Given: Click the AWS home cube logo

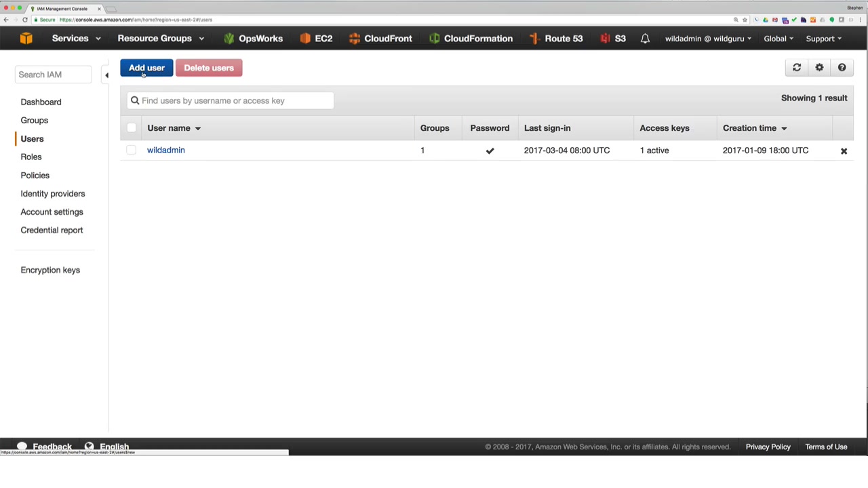Looking at the screenshot, I should point(26,39).
